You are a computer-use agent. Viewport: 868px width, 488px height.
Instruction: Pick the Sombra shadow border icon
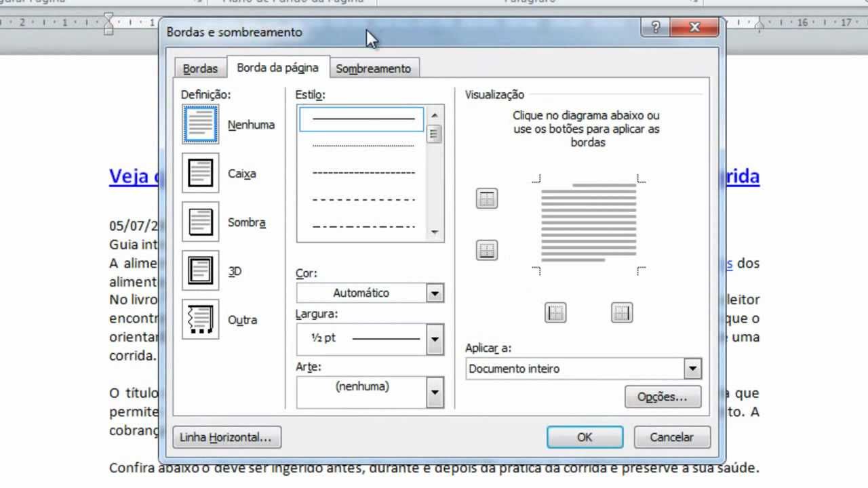(200, 222)
